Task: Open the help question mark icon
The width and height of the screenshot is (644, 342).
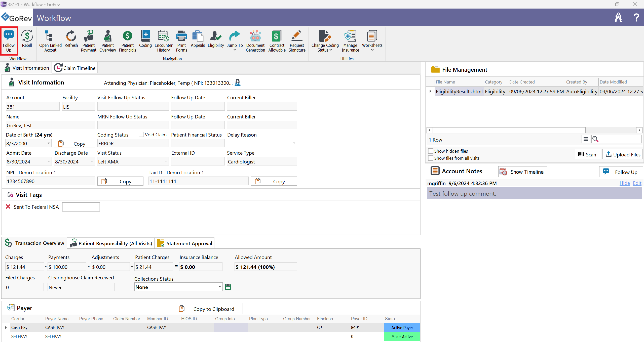Action: 636,18
